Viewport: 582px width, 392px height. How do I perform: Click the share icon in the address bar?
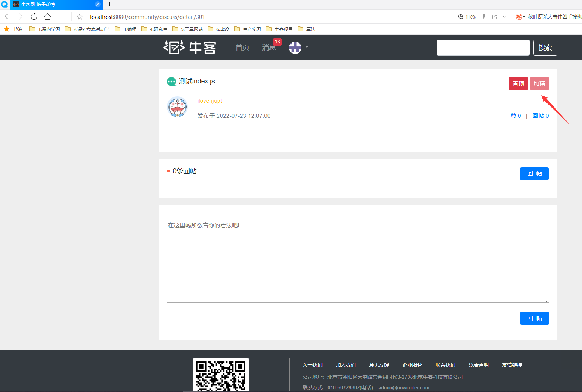[x=495, y=17]
